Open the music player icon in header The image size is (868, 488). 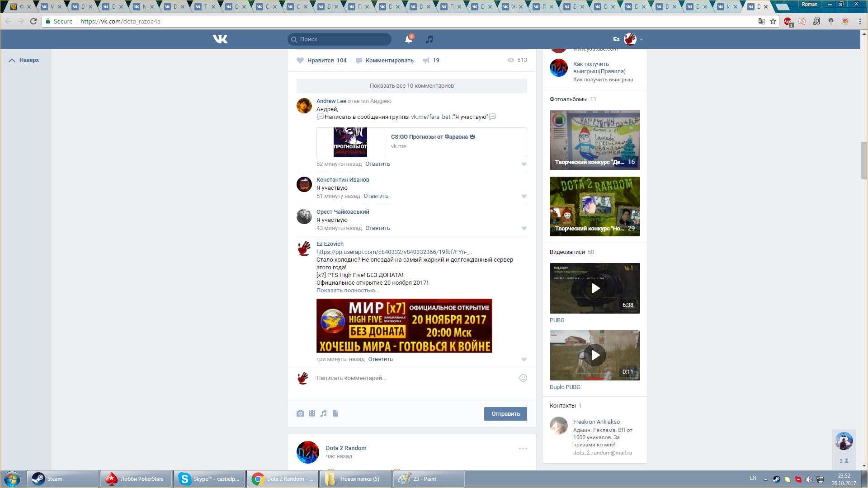point(429,39)
